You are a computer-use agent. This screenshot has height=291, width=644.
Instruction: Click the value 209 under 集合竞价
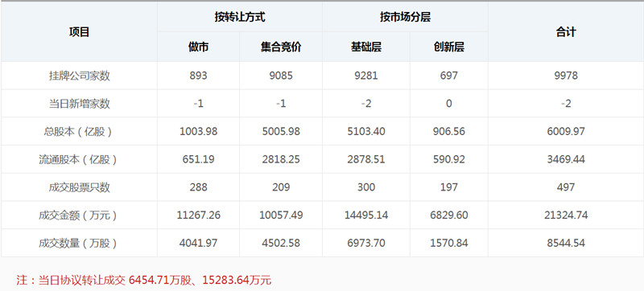(281, 187)
